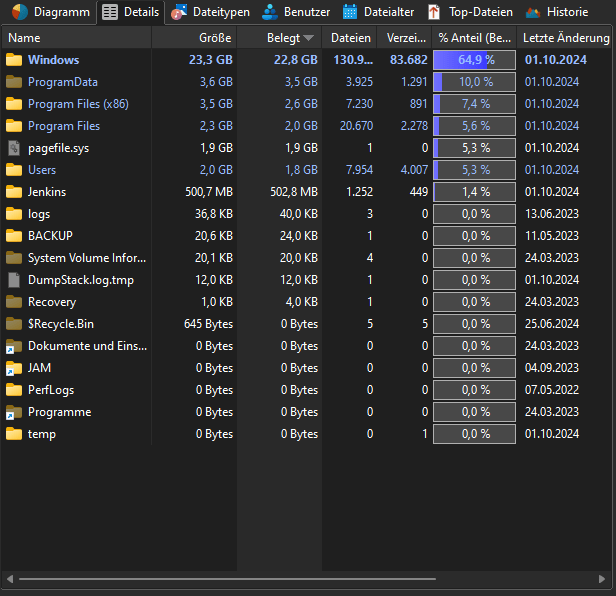
Task: Click the 502,8 MB allocated value for Jenkins
Action: pyautogui.click(x=294, y=192)
